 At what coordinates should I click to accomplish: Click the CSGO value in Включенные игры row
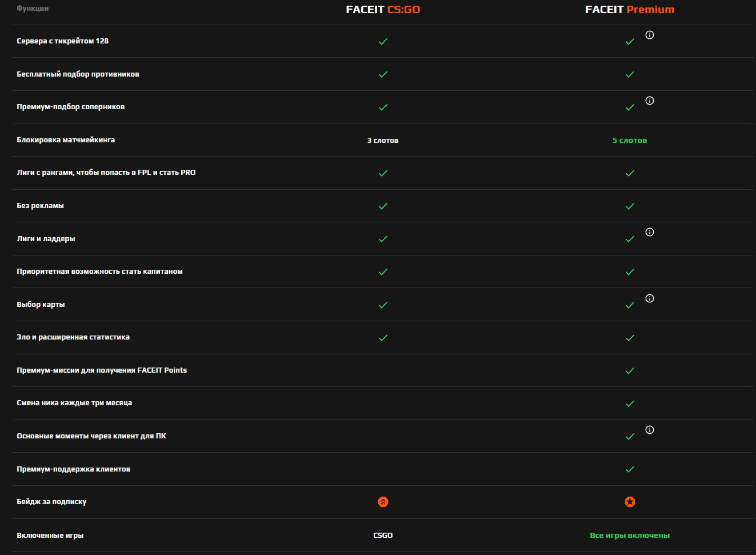383,536
